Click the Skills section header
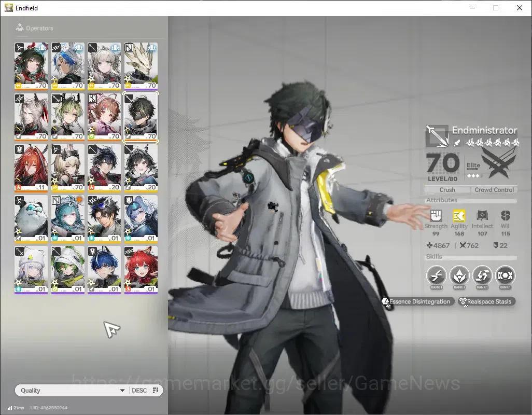Viewport: 532px width, 415px height. pyautogui.click(x=434, y=256)
